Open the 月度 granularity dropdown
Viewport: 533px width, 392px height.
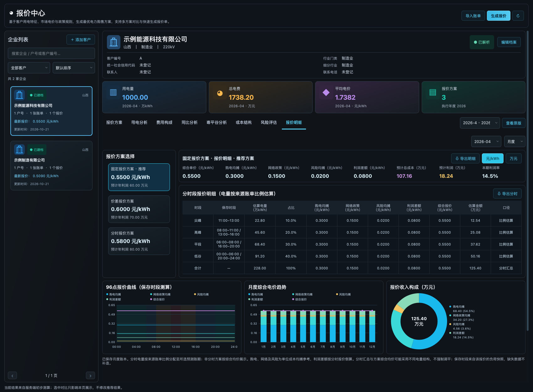[515, 141]
